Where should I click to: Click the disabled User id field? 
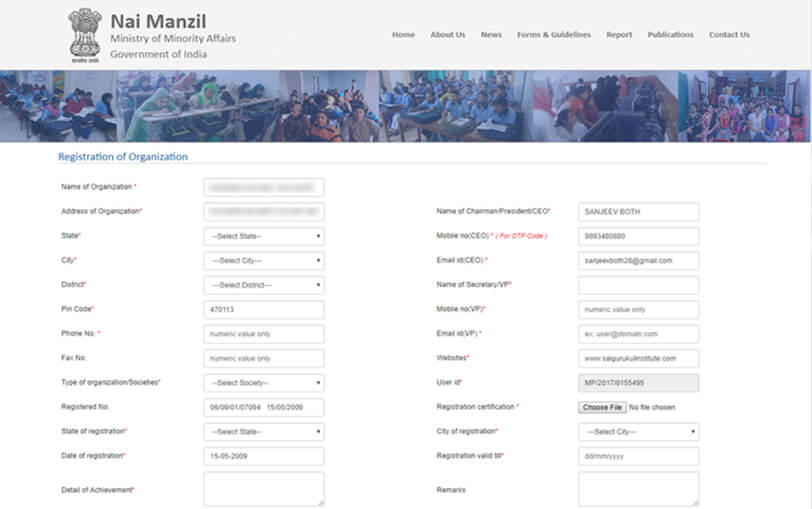coord(639,383)
